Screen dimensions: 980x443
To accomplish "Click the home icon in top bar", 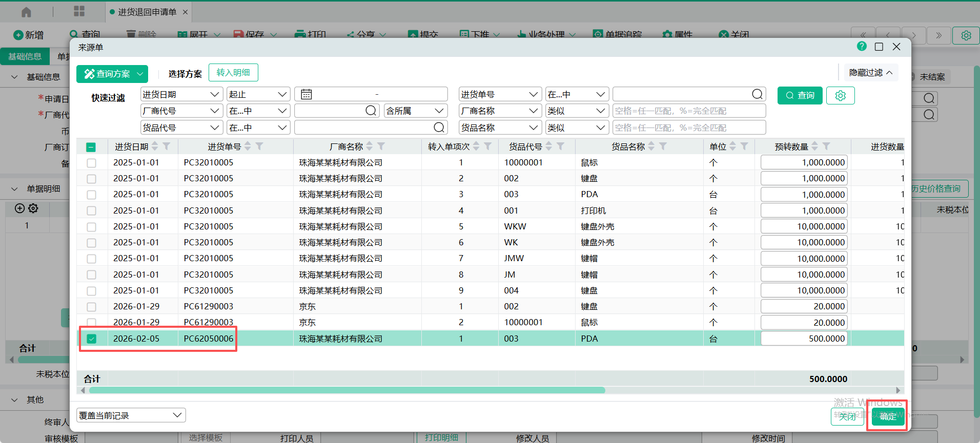I will [x=26, y=12].
